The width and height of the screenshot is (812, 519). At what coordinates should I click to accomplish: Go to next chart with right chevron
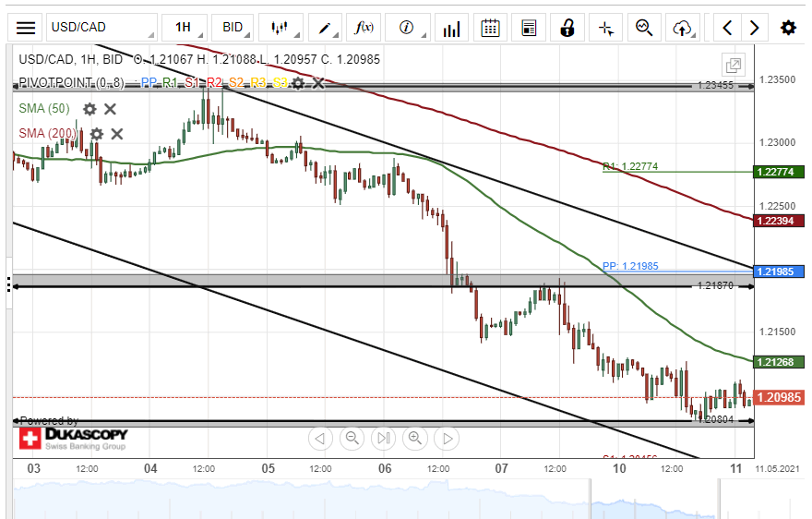point(755,28)
